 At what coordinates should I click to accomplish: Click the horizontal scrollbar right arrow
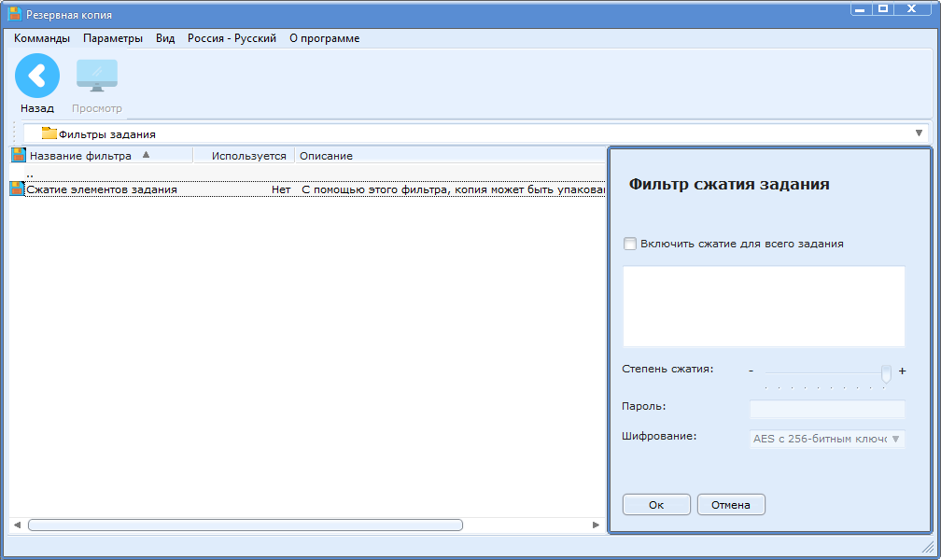coord(597,525)
